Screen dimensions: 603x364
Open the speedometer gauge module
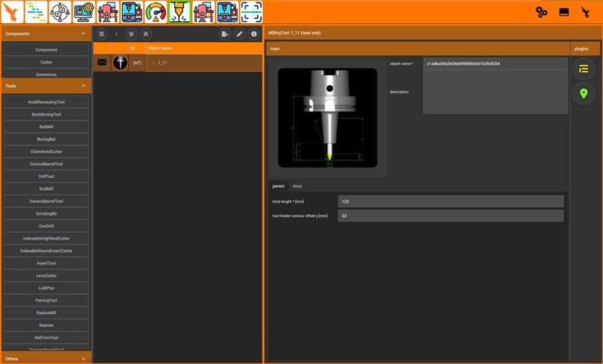(x=156, y=12)
